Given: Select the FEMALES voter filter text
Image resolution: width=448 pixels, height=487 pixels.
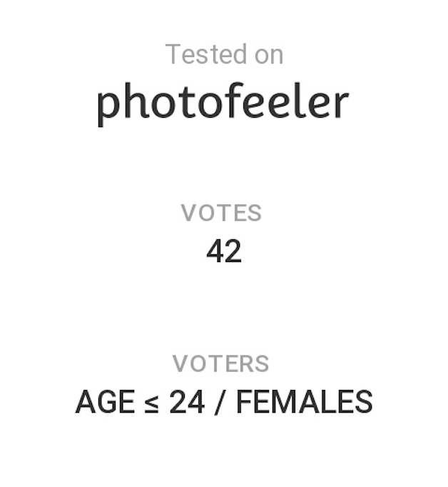Looking at the screenshot, I should tap(305, 402).
